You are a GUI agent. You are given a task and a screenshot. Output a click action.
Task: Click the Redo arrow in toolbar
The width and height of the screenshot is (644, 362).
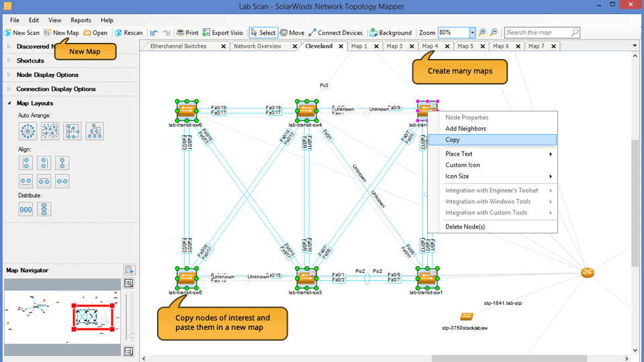166,33
